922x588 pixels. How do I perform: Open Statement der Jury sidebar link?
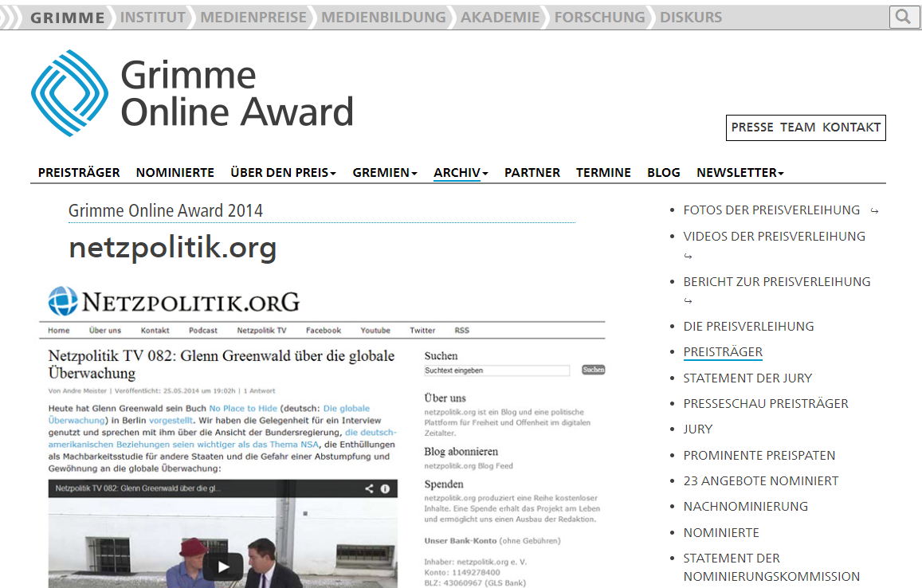747,378
